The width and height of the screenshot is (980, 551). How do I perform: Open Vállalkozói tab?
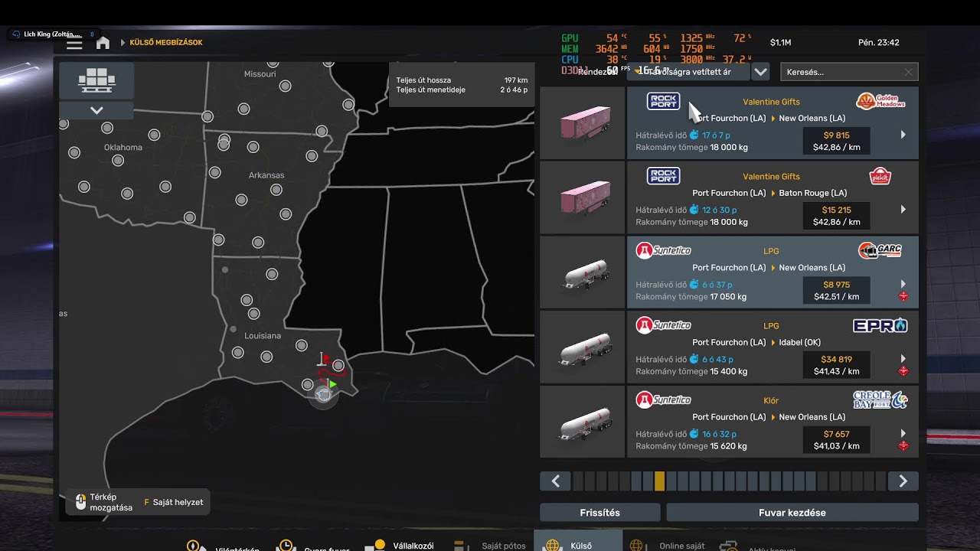click(400, 546)
